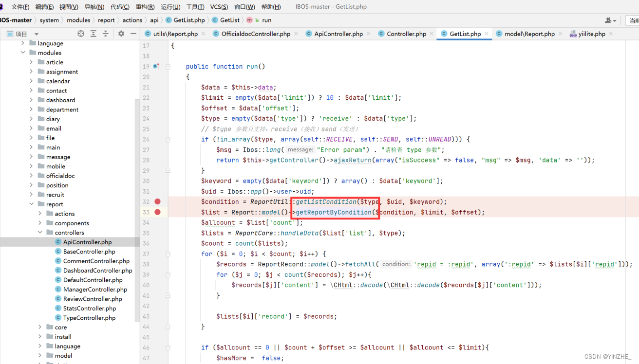
Task: Click getReportByCondition method call on line 33
Action: (334, 212)
